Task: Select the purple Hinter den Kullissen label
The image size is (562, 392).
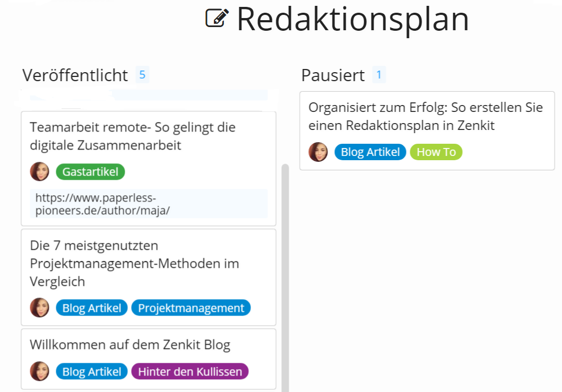Action: click(190, 371)
